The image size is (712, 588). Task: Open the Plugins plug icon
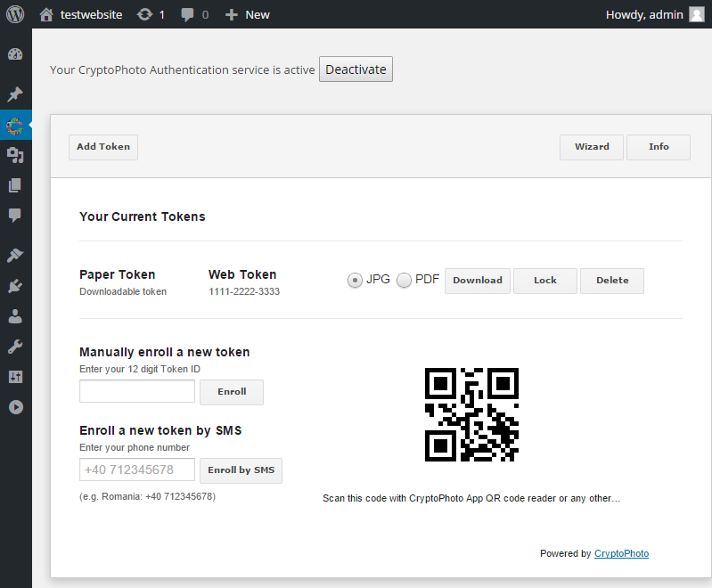click(15, 286)
